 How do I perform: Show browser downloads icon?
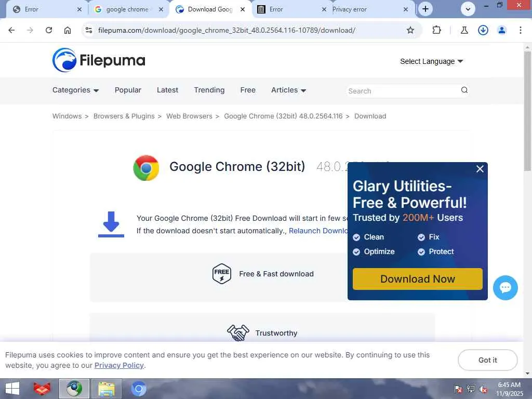(x=483, y=30)
